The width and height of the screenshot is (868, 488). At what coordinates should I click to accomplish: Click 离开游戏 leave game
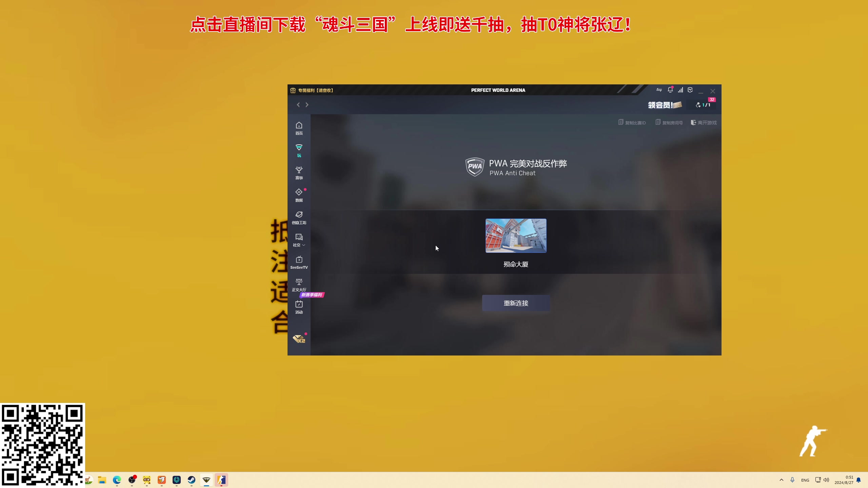point(704,122)
